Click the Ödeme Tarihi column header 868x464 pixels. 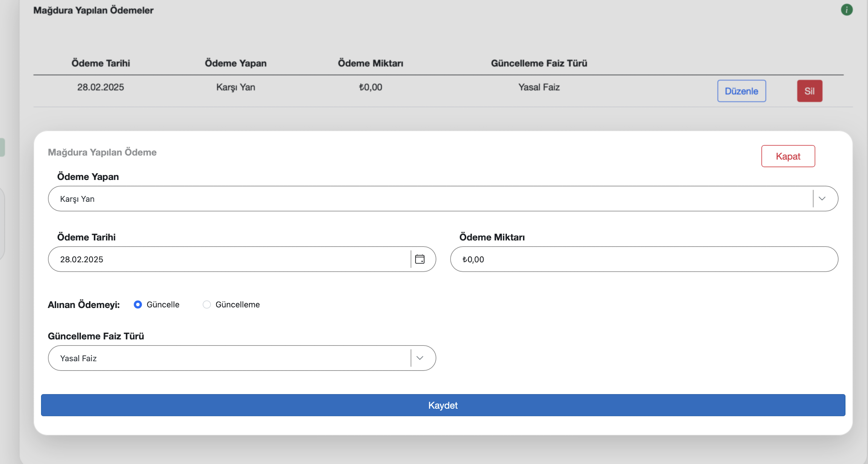(x=100, y=63)
